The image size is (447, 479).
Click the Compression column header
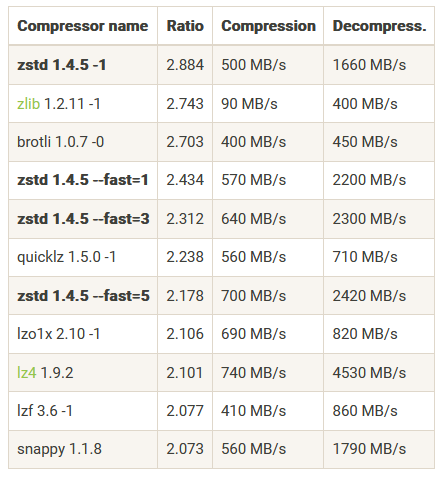pos(268,26)
